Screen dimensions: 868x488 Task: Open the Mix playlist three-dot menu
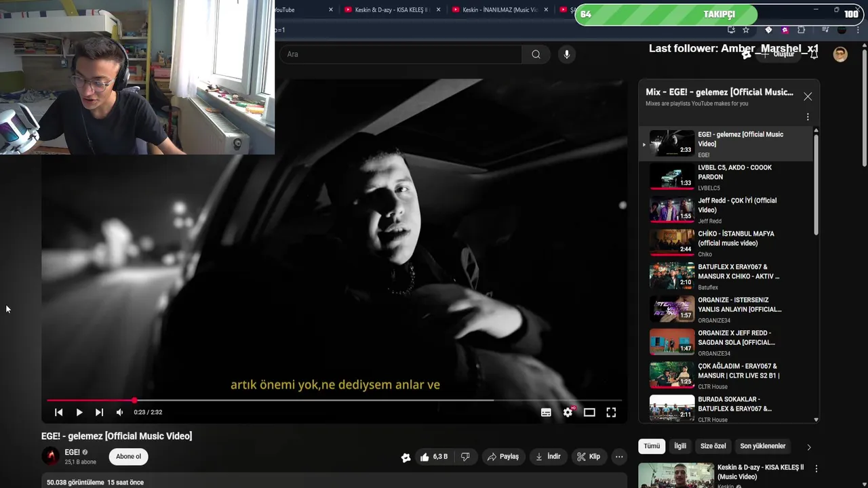tap(808, 117)
